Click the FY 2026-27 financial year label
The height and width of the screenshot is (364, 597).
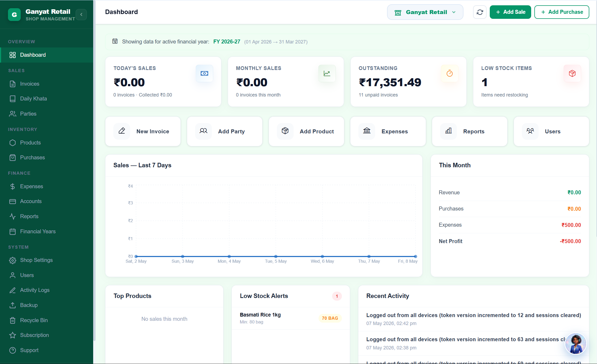click(x=227, y=42)
